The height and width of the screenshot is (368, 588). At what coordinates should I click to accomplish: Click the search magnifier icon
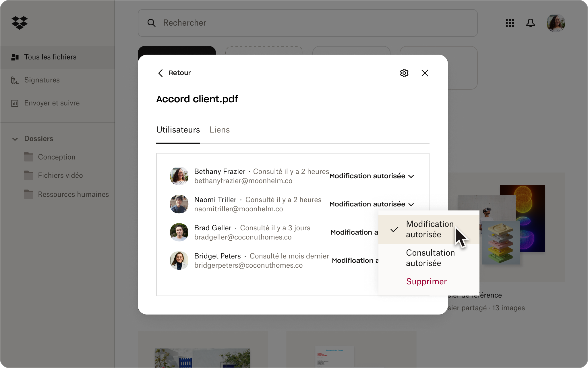tap(152, 23)
